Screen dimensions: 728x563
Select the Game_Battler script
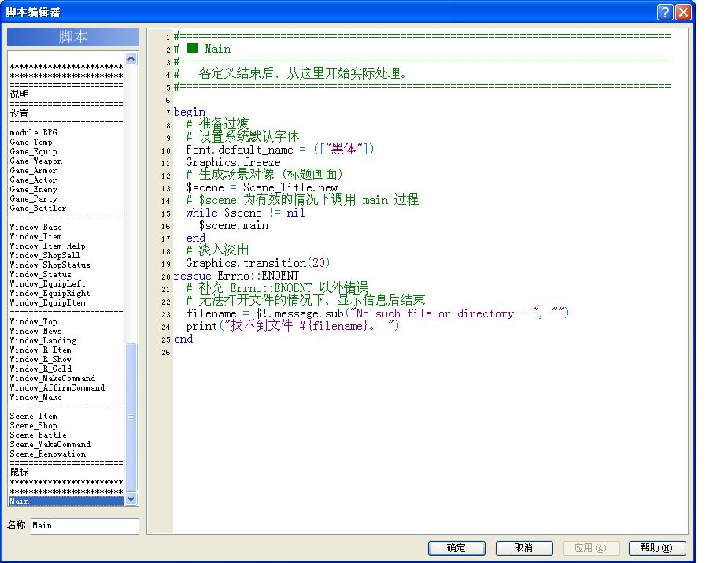(66, 208)
